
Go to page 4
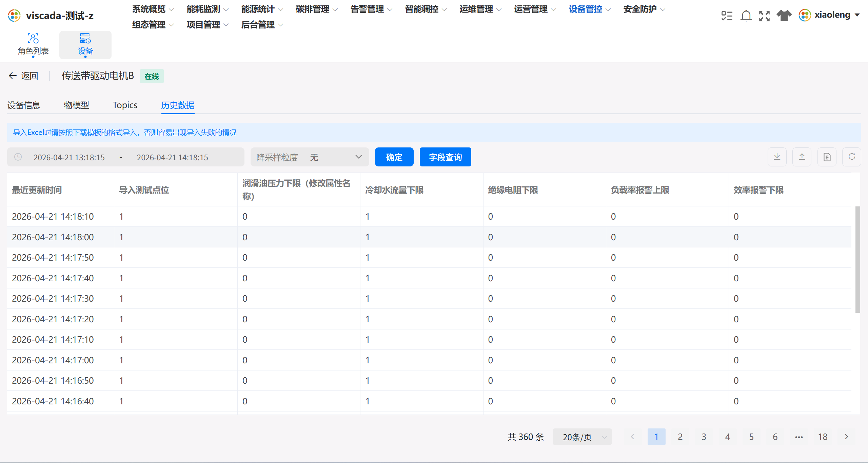point(728,437)
